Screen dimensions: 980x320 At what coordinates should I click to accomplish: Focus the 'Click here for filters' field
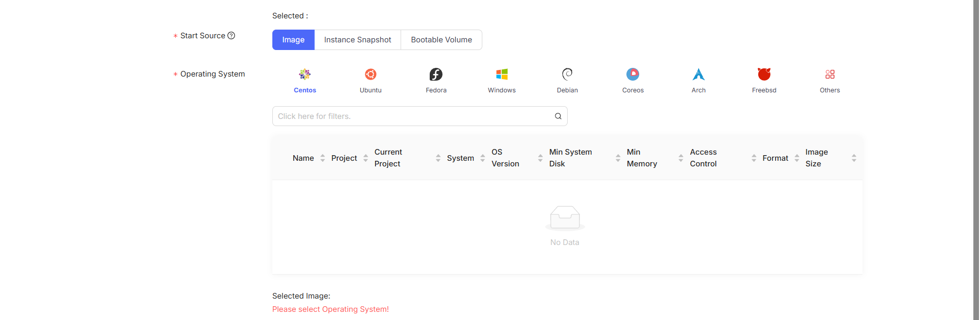tap(419, 116)
